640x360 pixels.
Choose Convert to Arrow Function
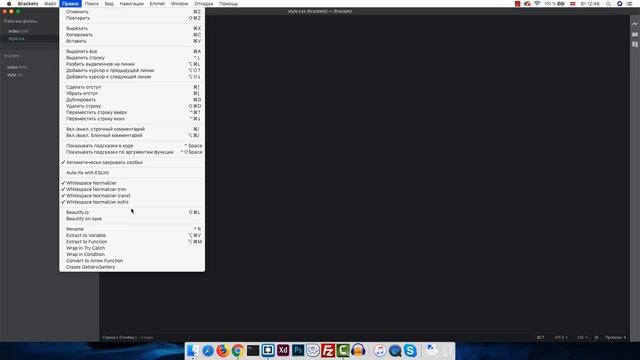tap(132, 261)
